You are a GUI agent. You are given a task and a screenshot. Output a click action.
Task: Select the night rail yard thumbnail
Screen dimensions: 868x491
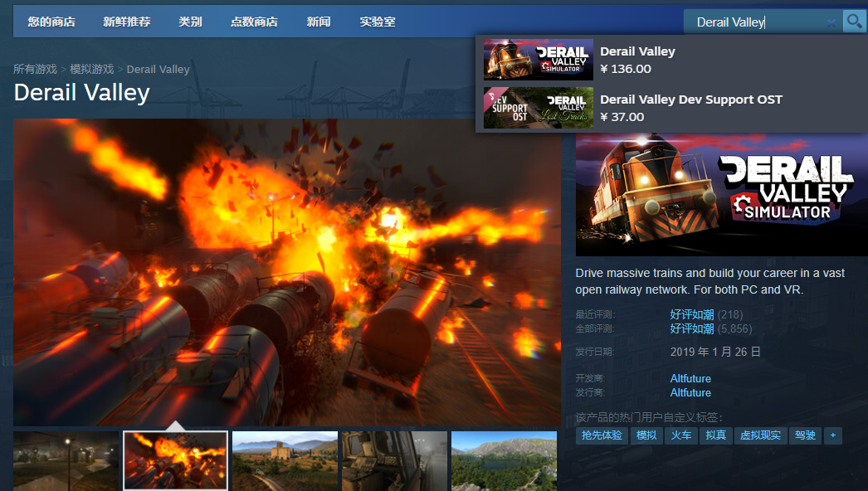pos(66,460)
